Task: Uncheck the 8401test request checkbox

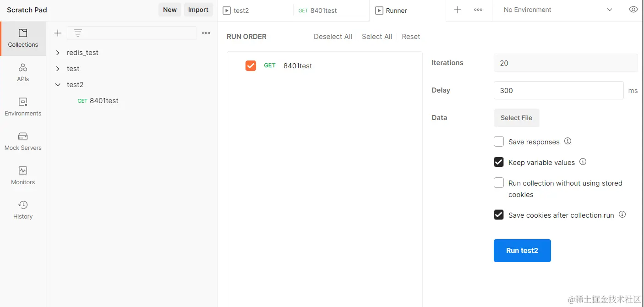Action: tap(251, 66)
